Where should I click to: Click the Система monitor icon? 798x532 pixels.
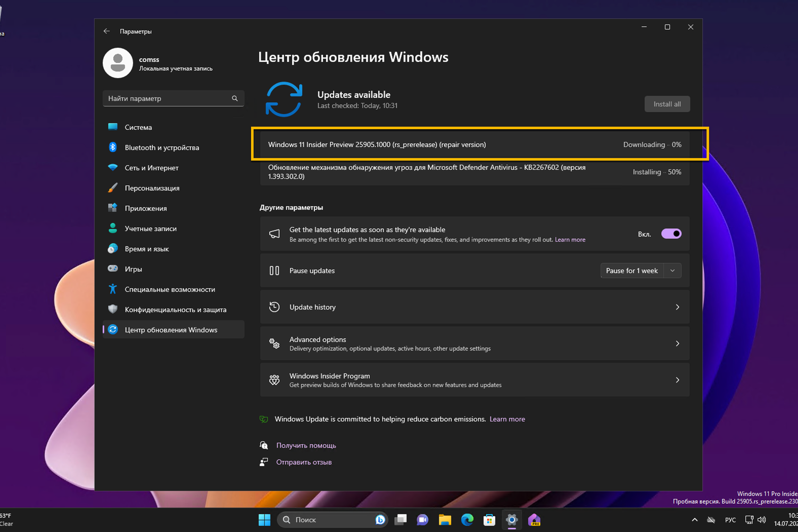pos(113,127)
